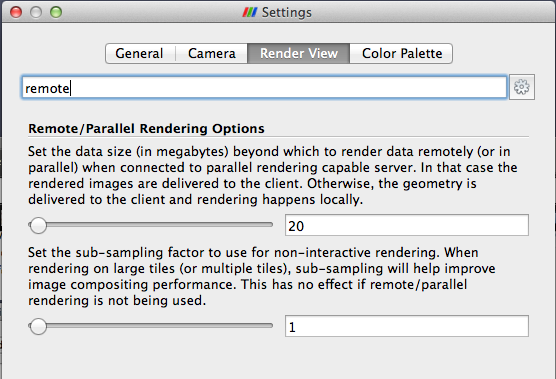Click the remote render data size slider handle
The height and width of the screenshot is (379, 556).
(38, 225)
